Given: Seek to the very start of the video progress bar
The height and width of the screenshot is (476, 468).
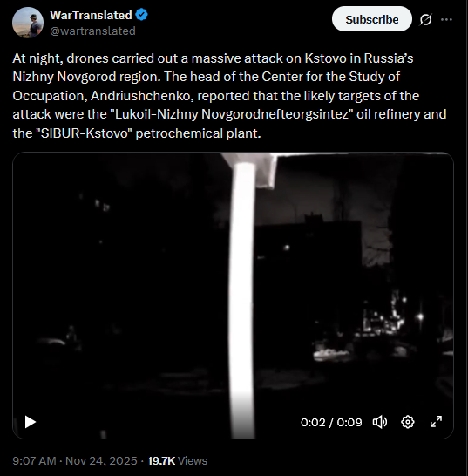Looking at the screenshot, I should (x=20, y=398).
